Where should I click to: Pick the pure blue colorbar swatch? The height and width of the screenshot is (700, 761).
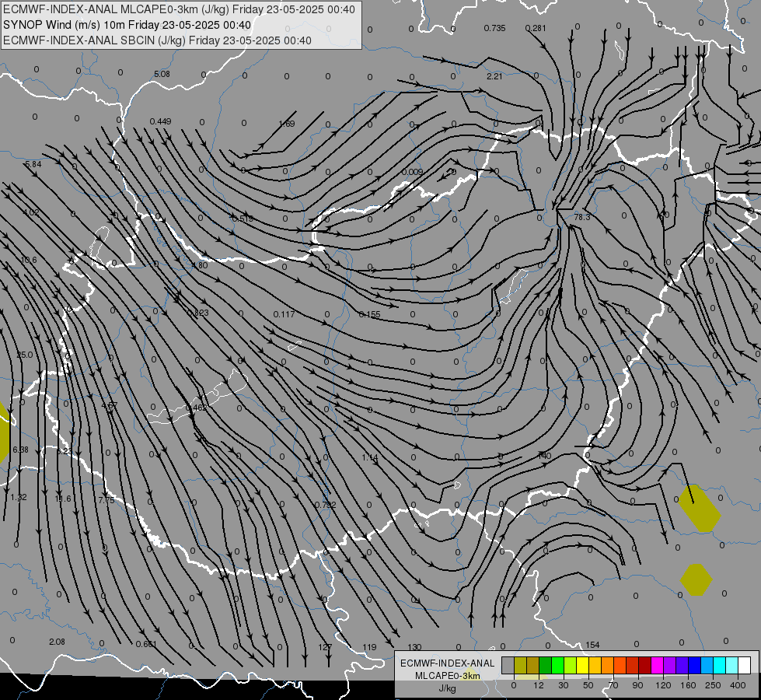tap(695, 665)
